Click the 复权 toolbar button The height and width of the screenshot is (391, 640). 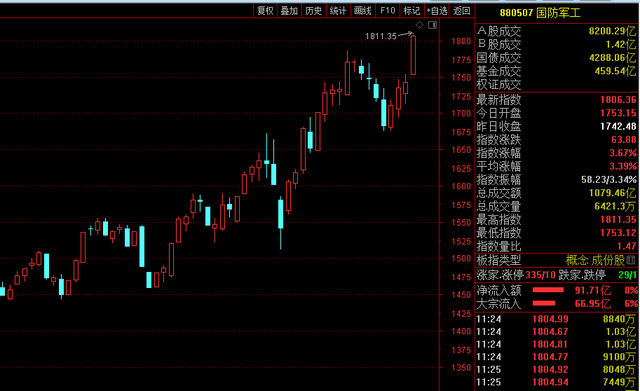pos(265,11)
